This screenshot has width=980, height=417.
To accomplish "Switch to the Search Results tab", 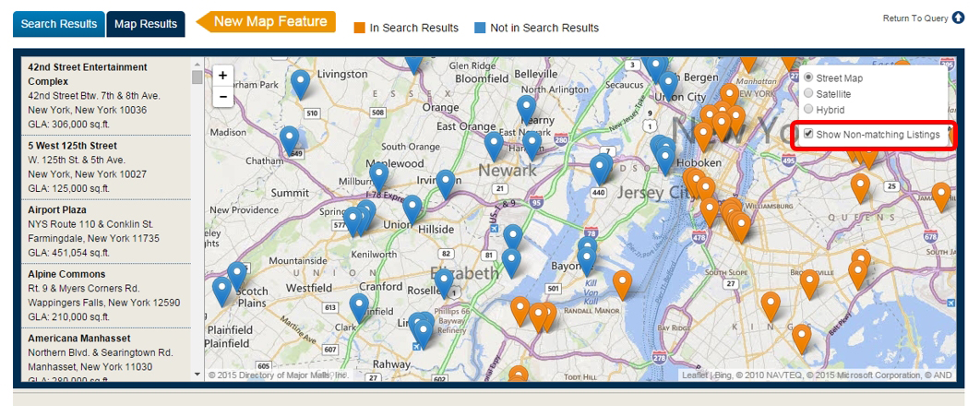I will click(x=59, y=24).
